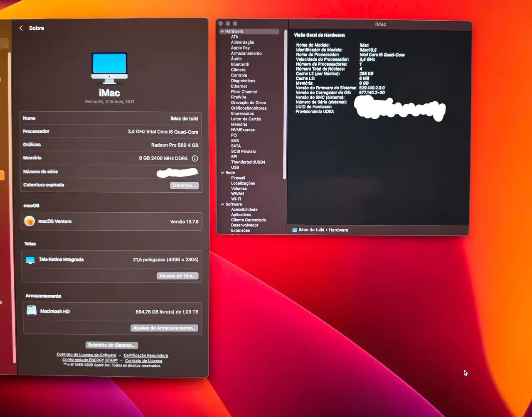
Task: Select Áudio in the hardware tree
Action: click(236, 59)
